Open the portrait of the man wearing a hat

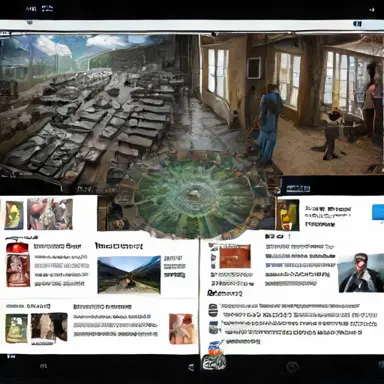click(x=361, y=273)
